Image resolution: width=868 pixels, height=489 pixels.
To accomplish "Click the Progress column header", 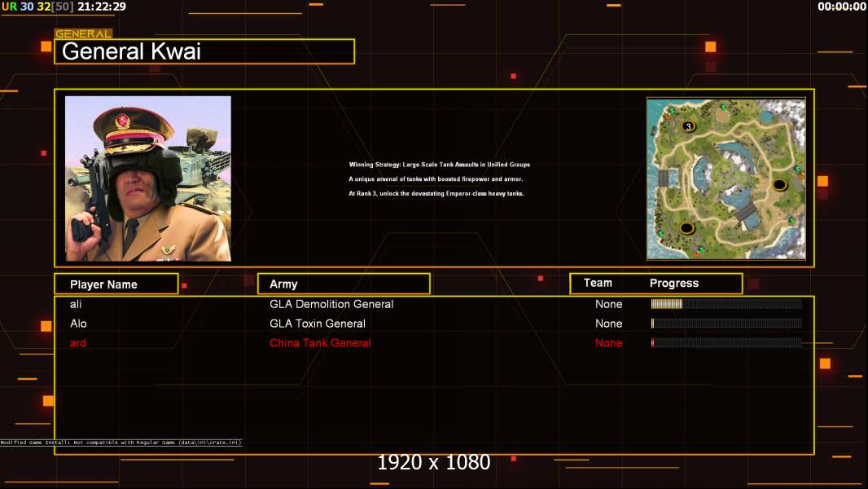I will pos(673,283).
